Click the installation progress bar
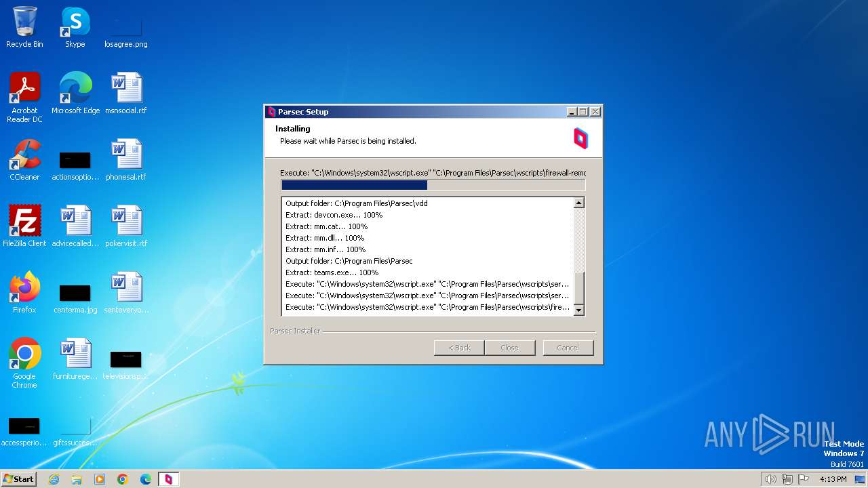The height and width of the screenshot is (488, 868). [x=433, y=185]
